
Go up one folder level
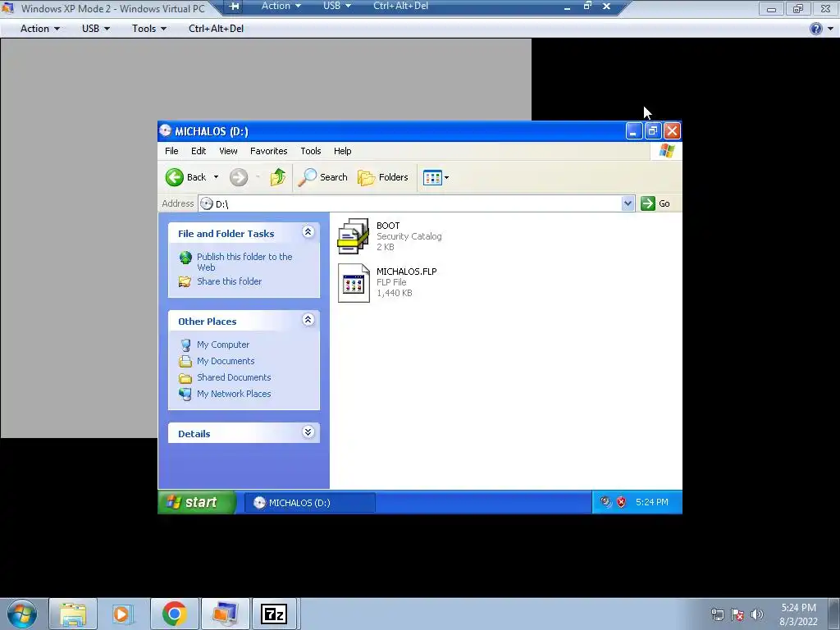click(x=277, y=177)
